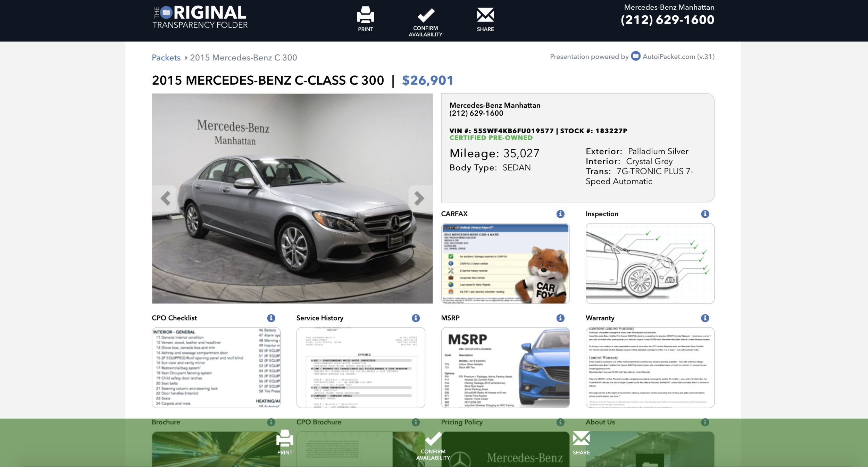The width and height of the screenshot is (868, 467).
Task: Click the Warranty section heading
Action: click(600, 318)
